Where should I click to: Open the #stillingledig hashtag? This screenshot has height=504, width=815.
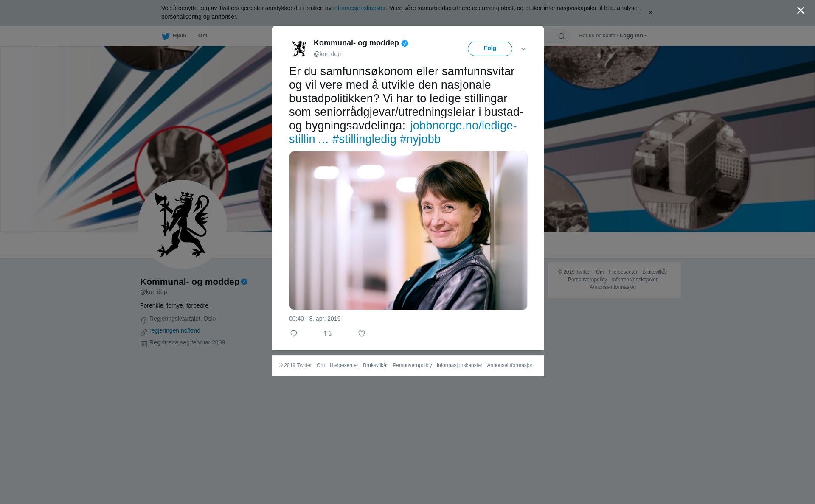tap(364, 139)
